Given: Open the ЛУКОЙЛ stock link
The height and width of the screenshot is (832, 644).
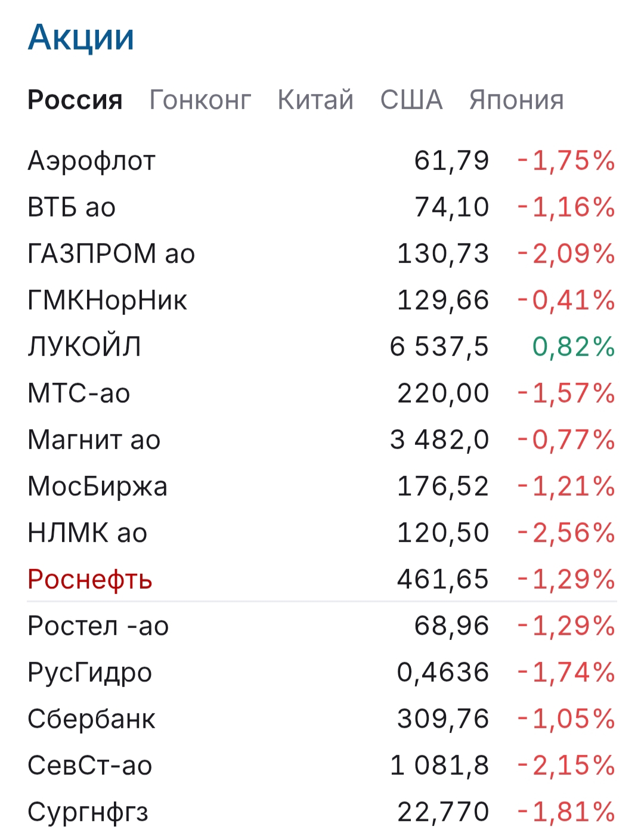Looking at the screenshot, I should point(85,347).
